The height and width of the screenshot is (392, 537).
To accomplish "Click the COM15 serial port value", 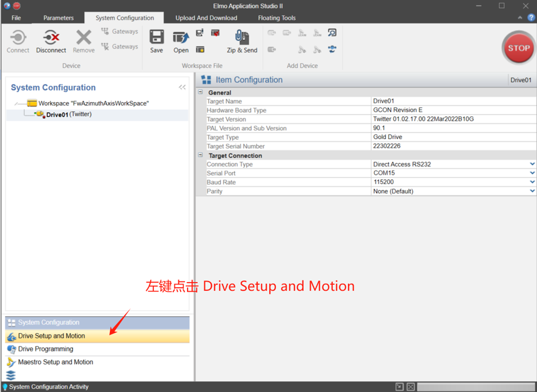I will (384, 173).
